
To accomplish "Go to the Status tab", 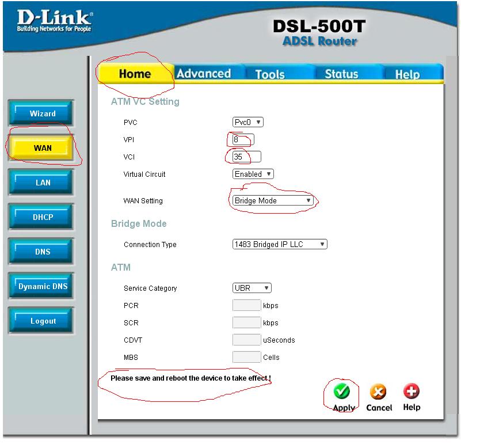I will (341, 74).
